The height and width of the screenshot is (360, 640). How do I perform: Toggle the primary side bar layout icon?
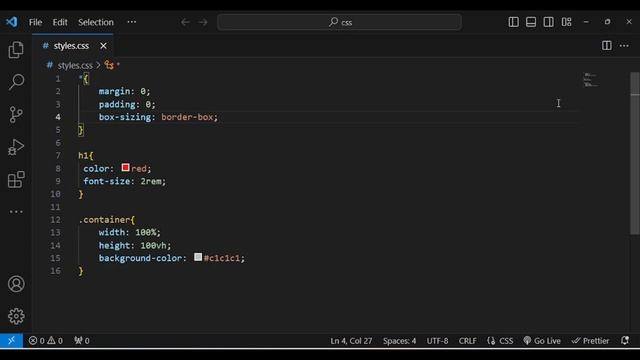(x=513, y=22)
